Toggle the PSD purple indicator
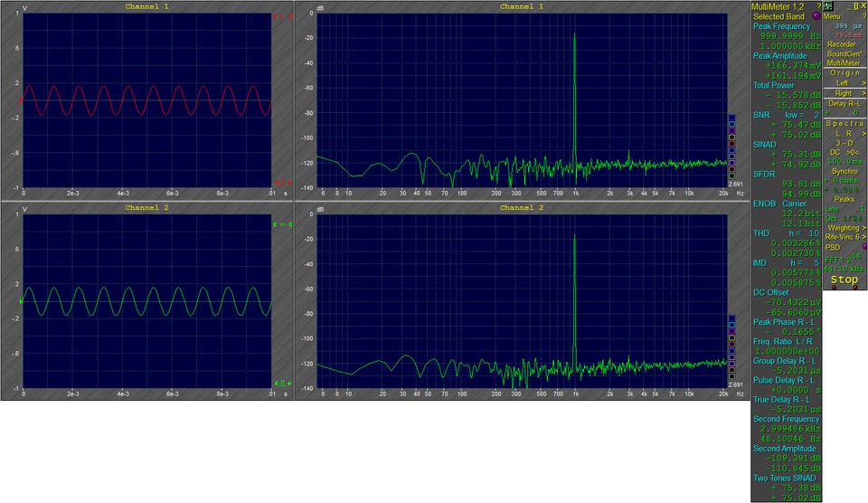Image resolution: width=868 pixels, height=503 pixels. pos(864,246)
